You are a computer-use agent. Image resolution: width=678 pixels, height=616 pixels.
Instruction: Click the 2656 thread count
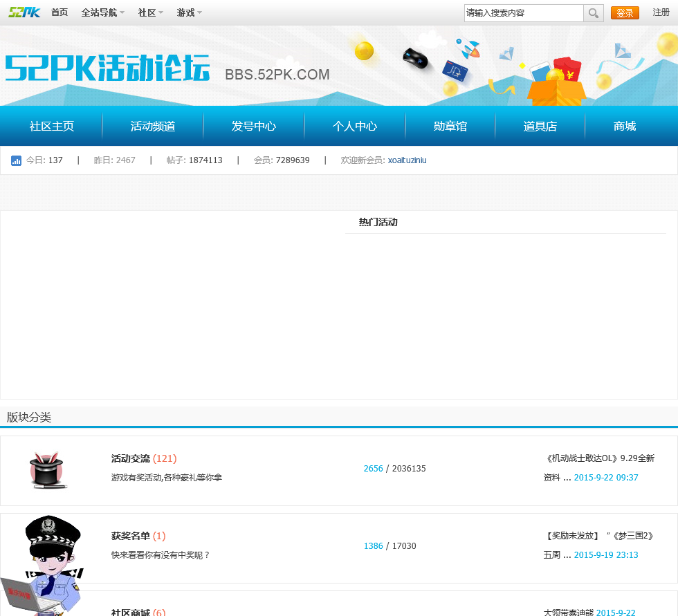[373, 469]
